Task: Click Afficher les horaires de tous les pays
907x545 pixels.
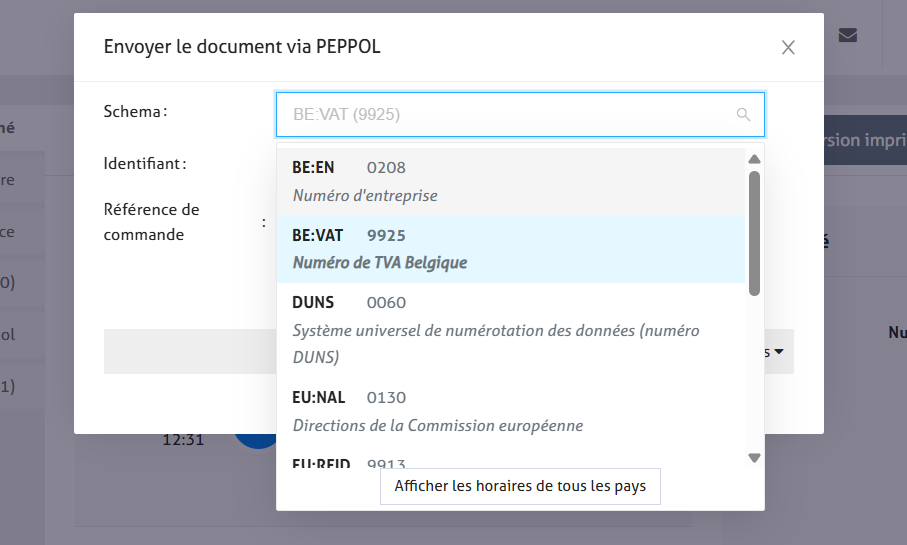Action: 520,487
